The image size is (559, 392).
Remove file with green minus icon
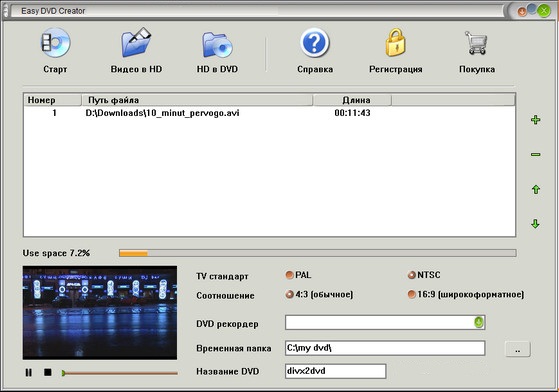coord(535,155)
